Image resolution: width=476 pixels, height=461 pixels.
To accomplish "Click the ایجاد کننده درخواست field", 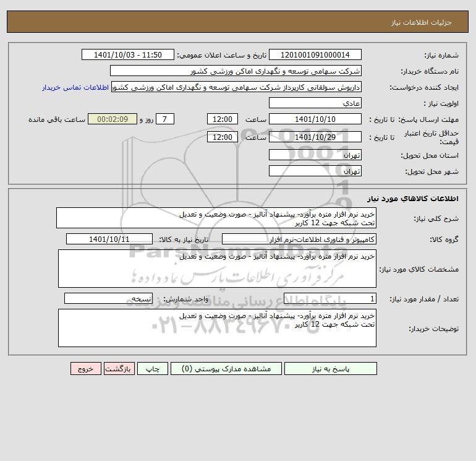I will pos(237,87).
